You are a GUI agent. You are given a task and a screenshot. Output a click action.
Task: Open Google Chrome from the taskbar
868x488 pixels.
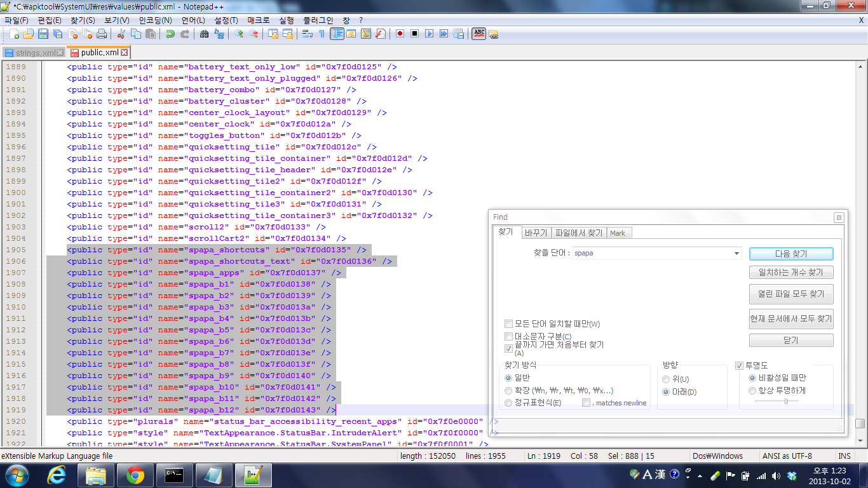pyautogui.click(x=135, y=475)
